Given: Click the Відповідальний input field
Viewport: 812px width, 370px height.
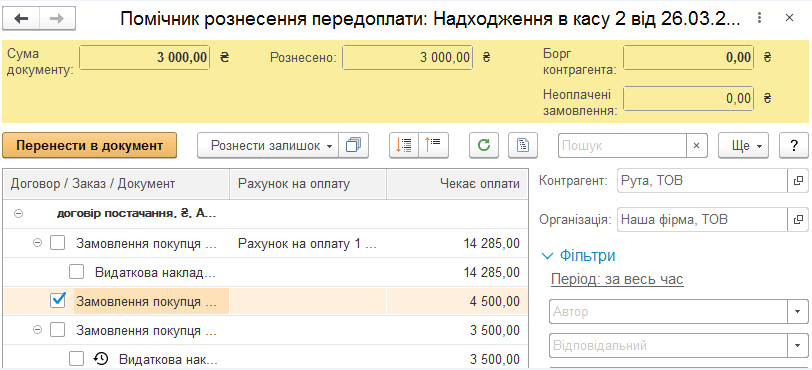Looking at the screenshot, I should [x=668, y=345].
